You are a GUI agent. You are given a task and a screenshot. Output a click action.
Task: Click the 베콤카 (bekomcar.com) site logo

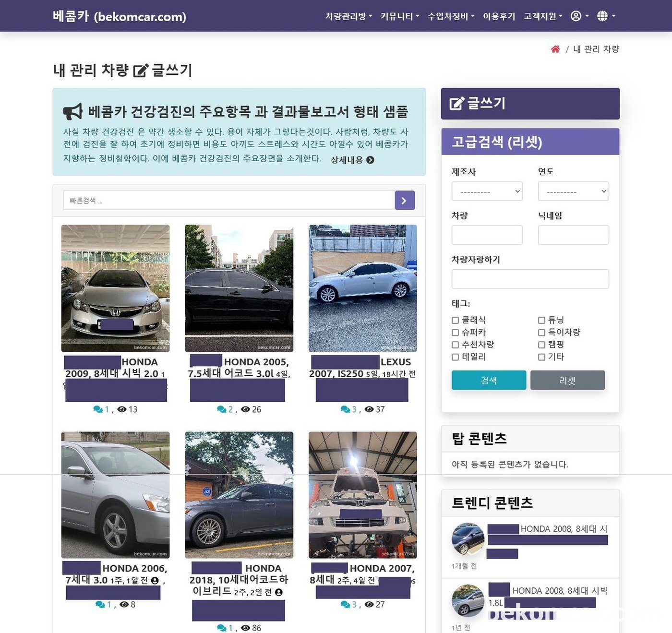119,16
